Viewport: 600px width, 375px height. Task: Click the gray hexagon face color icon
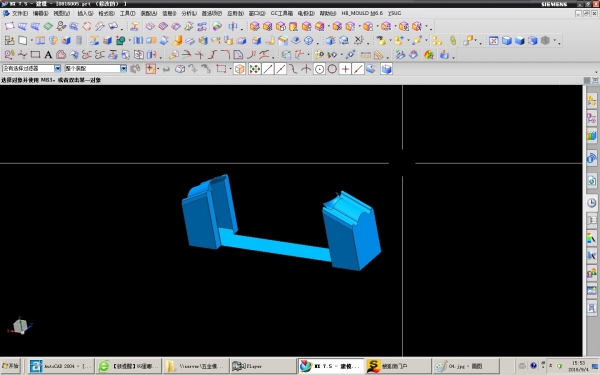pyautogui.click(x=546, y=40)
